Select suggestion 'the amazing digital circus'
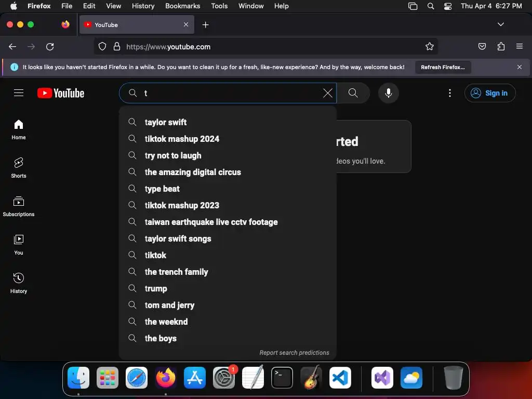532x399 pixels. pyautogui.click(x=228, y=172)
